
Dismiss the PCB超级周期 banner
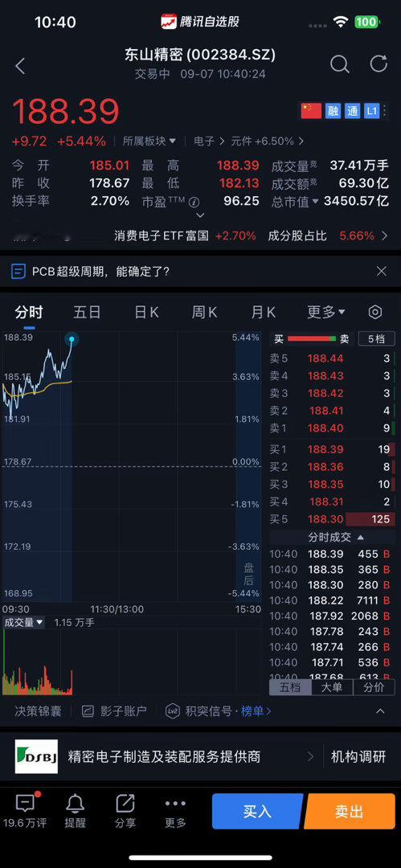click(382, 271)
